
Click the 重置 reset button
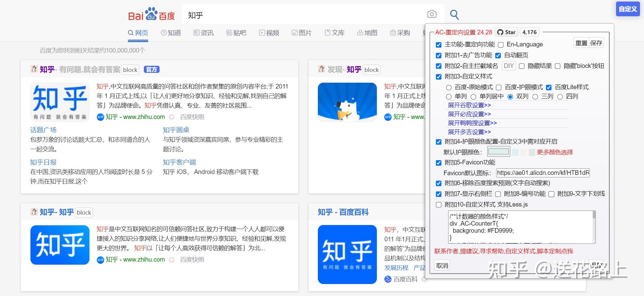pyautogui.click(x=581, y=43)
